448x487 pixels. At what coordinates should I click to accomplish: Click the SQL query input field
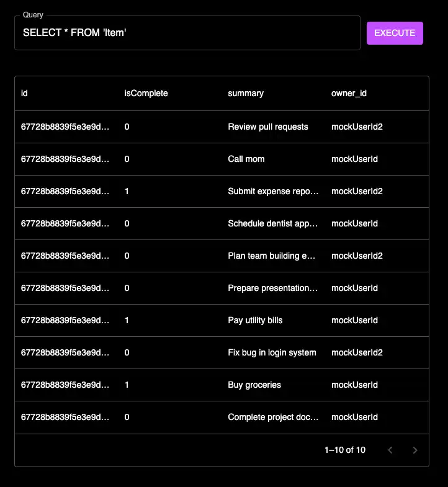tap(186, 33)
